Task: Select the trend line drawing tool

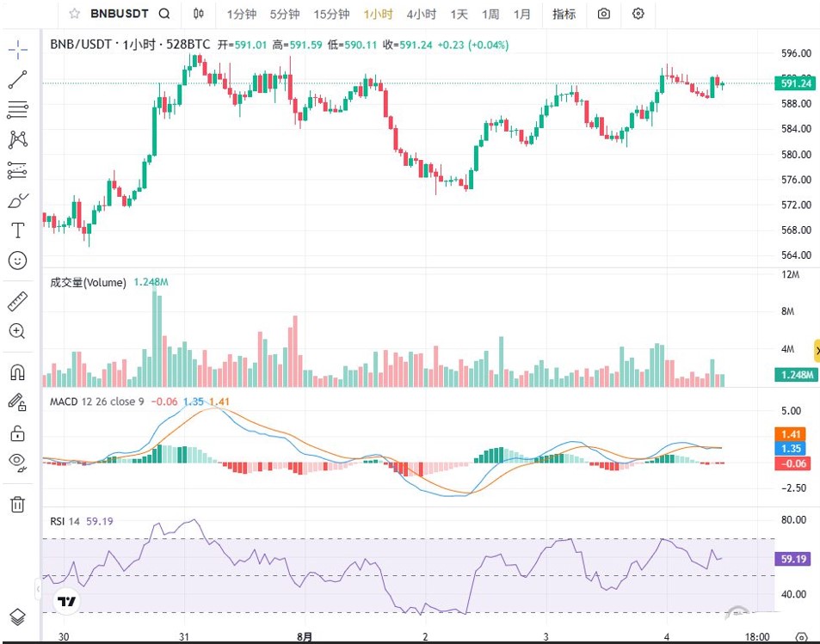Action: (17, 79)
